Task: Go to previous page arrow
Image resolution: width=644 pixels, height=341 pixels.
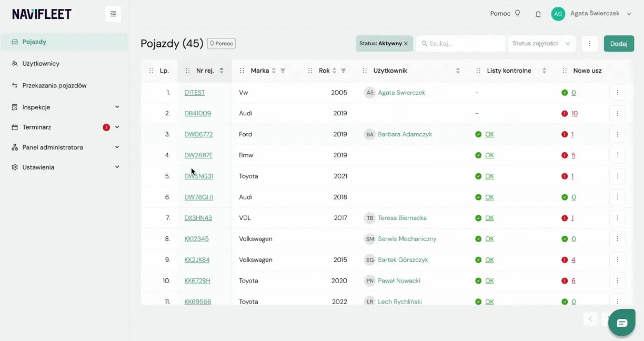Action: pos(591,318)
